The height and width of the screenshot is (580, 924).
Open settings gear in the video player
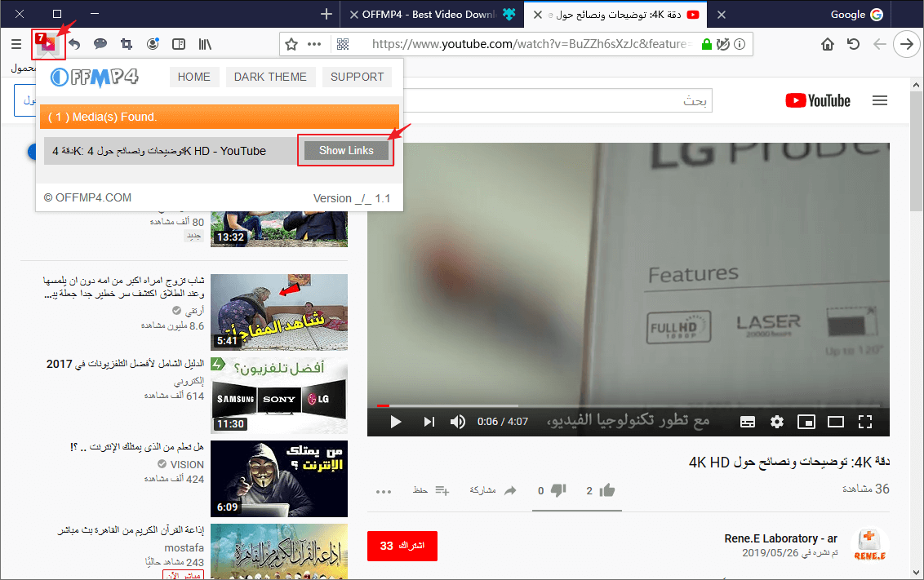coord(777,422)
